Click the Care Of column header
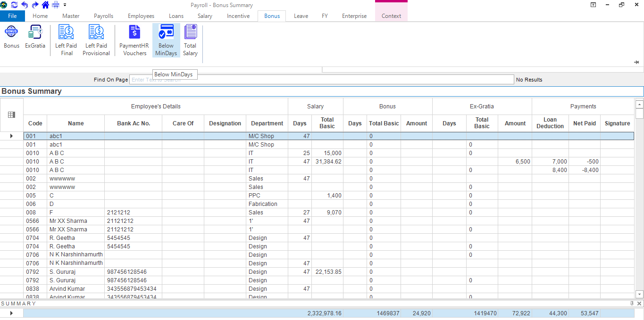Viewport: 644px width, 320px height. pyautogui.click(x=183, y=123)
